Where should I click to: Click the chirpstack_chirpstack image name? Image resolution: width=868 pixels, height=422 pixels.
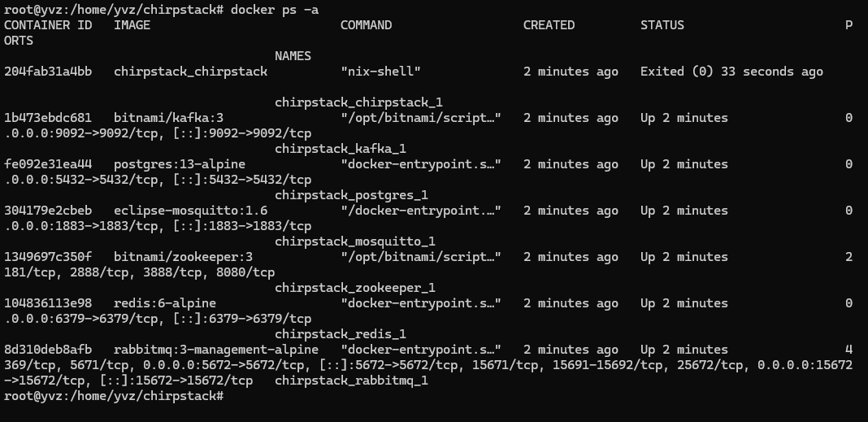[190, 72]
